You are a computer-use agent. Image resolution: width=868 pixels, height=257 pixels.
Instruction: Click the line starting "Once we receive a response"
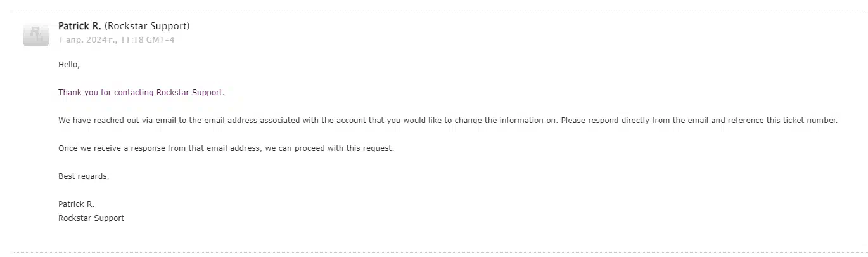[x=226, y=148]
